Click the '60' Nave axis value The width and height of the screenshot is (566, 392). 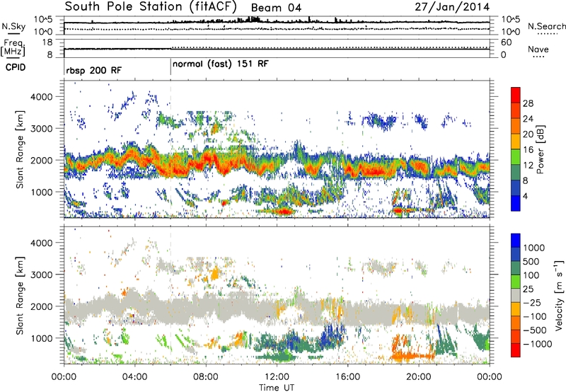click(x=506, y=42)
